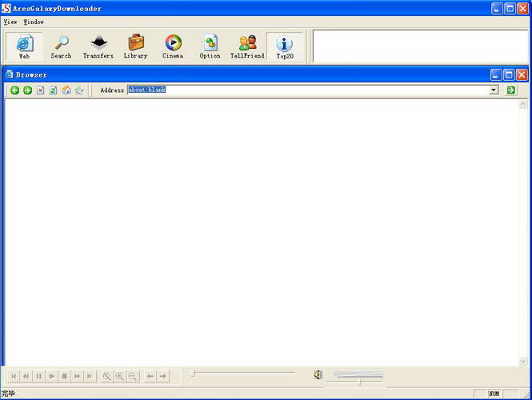Open the View menu
The width and height of the screenshot is (532, 400).
(10, 22)
